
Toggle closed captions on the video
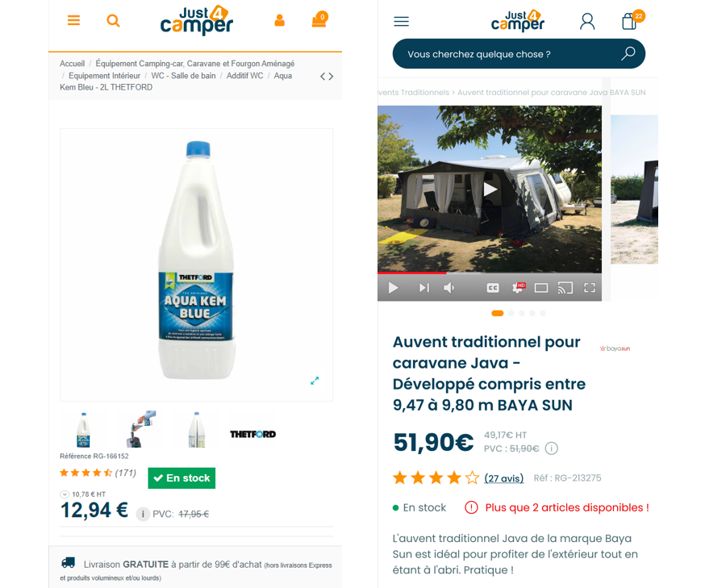pos(493,288)
